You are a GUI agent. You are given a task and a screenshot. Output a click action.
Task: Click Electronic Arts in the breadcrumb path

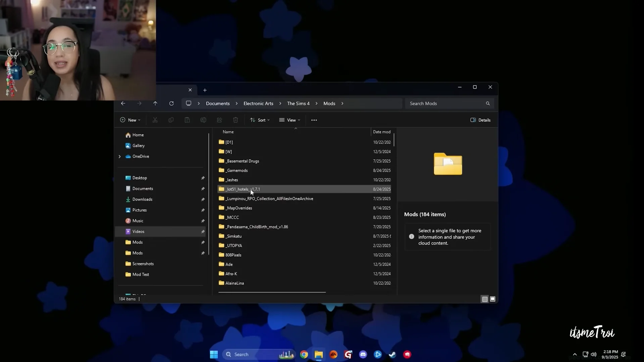258,103
